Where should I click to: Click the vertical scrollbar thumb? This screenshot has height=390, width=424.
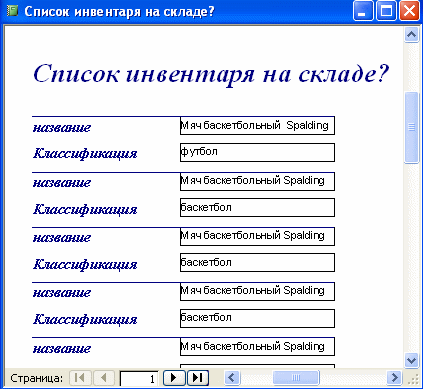(411, 127)
